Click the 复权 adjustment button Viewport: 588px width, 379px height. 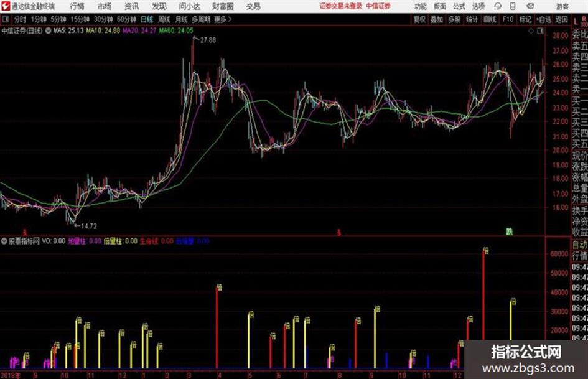419,19
